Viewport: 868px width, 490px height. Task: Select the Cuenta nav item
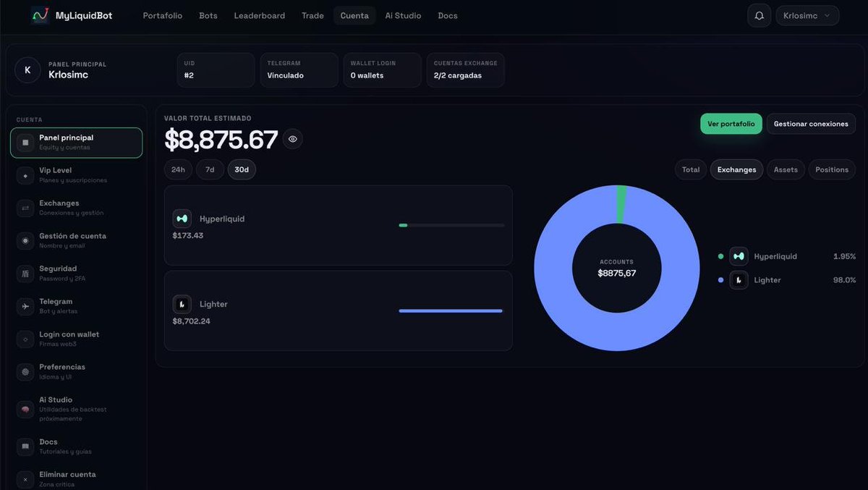click(354, 15)
